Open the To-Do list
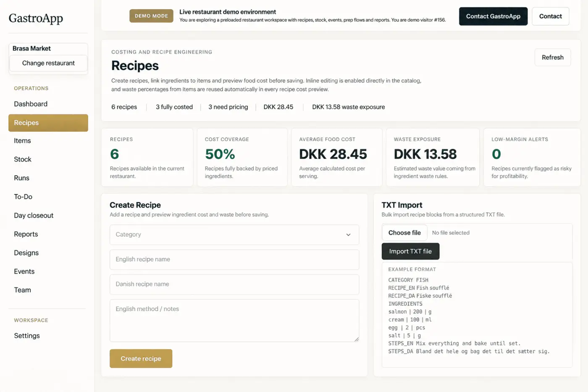588x392 pixels. coord(23,197)
